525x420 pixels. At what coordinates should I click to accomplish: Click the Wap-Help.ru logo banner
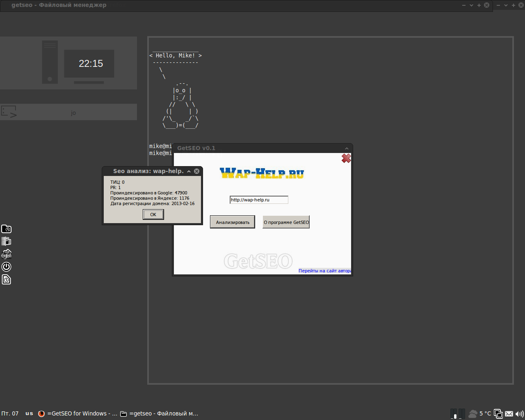click(262, 173)
